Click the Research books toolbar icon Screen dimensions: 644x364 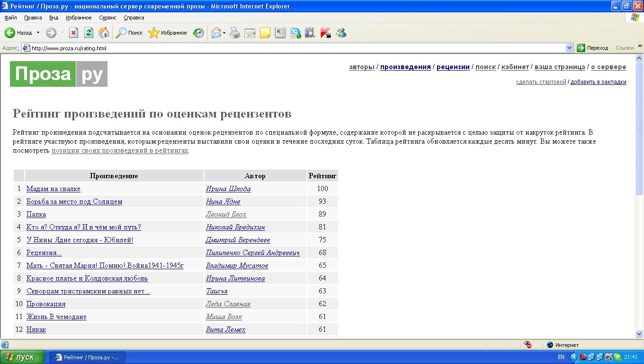point(310,33)
